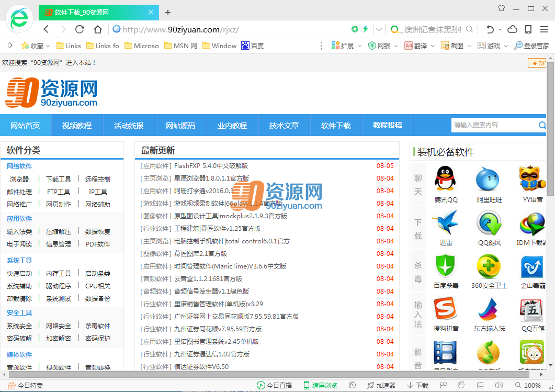Open a new tab with the plus button
The width and height of the screenshot is (555, 392).
[x=168, y=13]
